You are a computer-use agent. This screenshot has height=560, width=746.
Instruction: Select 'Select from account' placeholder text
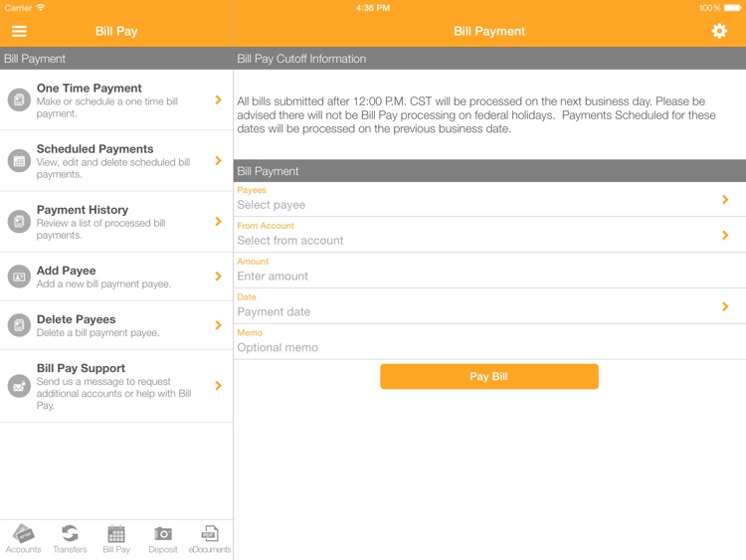(x=290, y=241)
